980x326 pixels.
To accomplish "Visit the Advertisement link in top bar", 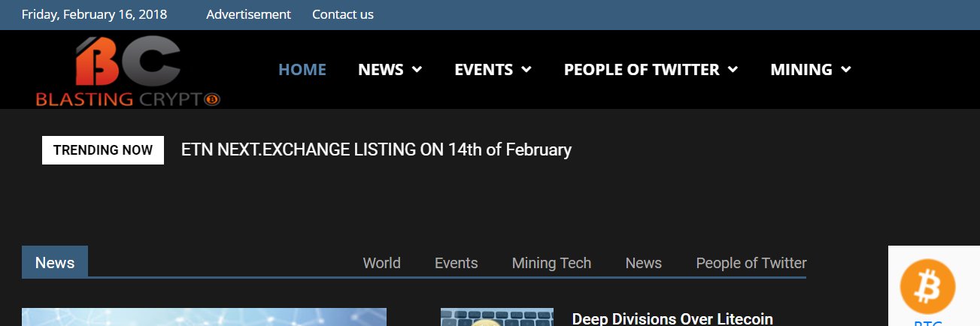I will (x=248, y=14).
